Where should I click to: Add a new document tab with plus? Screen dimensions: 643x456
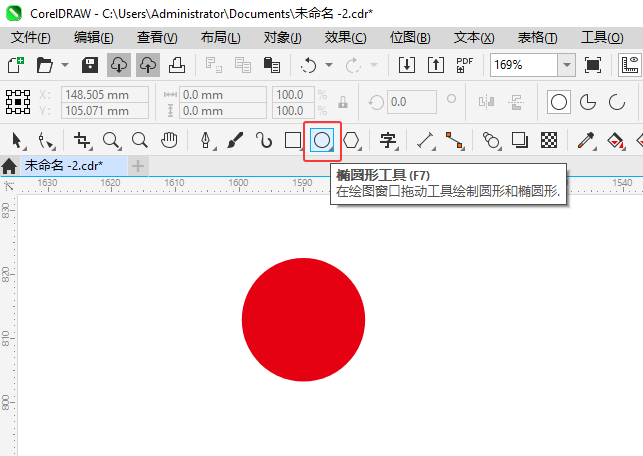click(x=138, y=166)
